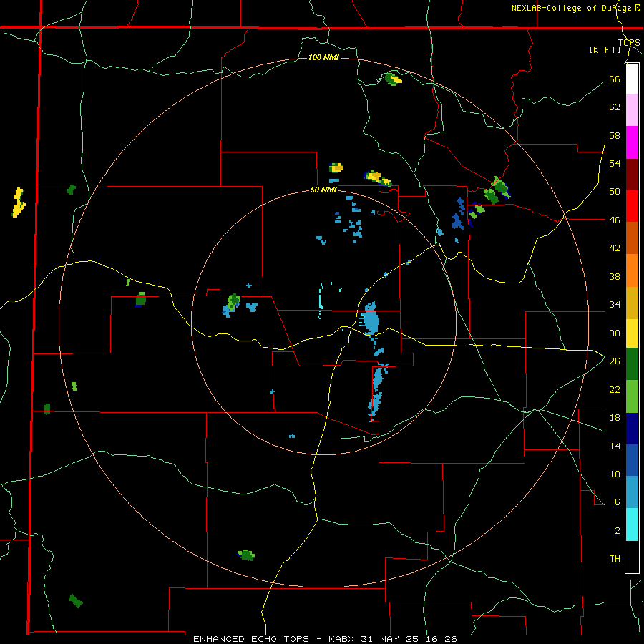Click the legend value '18'

click(x=615, y=418)
